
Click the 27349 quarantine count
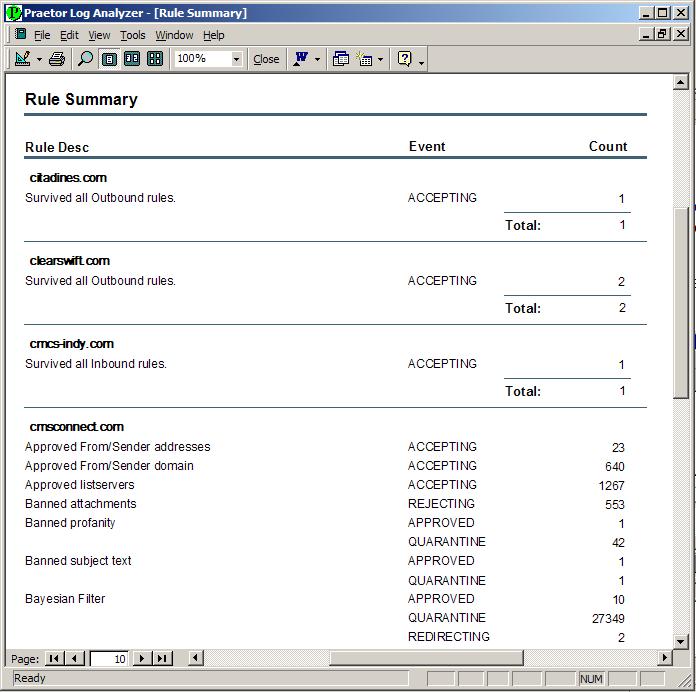coord(608,618)
